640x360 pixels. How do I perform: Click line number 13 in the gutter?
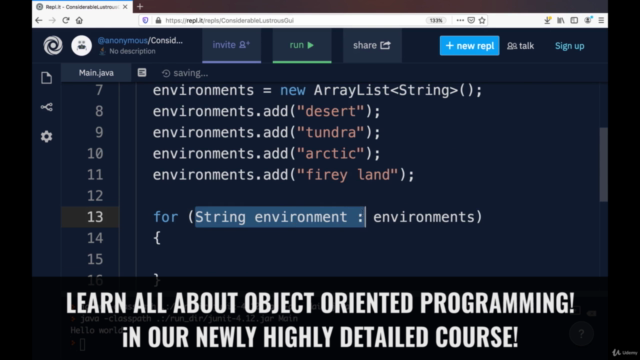pyautogui.click(x=95, y=217)
